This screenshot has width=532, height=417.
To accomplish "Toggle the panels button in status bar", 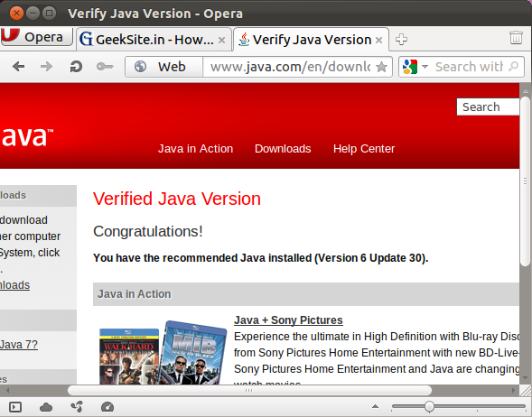I will click(x=15, y=407).
